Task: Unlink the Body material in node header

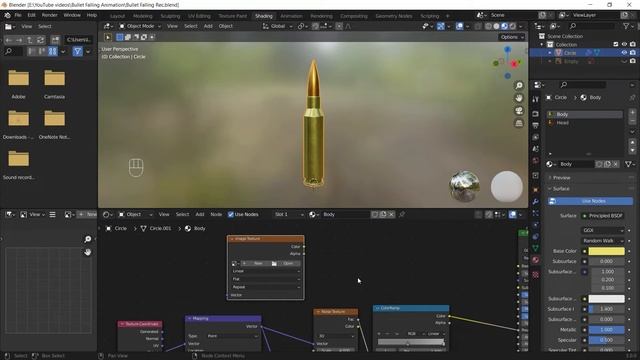Action: tap(391, 214)
